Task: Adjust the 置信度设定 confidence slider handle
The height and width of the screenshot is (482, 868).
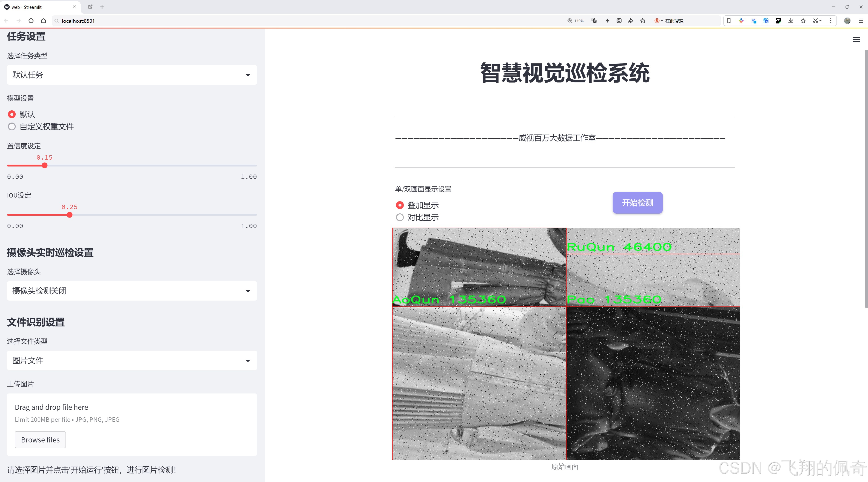Action: pyautogui.click(x=45, y=166)
